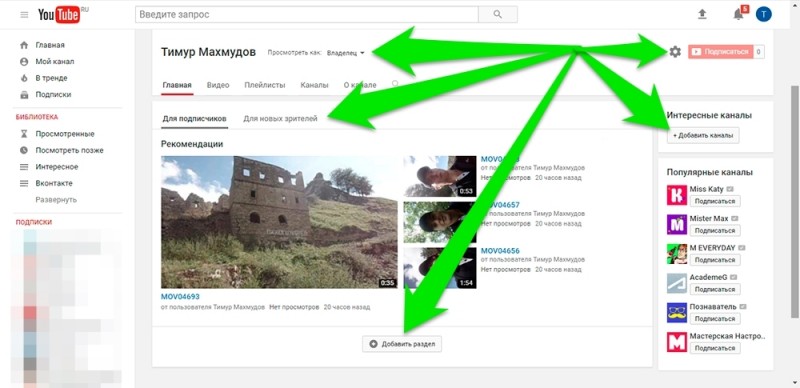800x388 pixels.
Task: Click В тренде sidebar link
Action: pos(51,78)
